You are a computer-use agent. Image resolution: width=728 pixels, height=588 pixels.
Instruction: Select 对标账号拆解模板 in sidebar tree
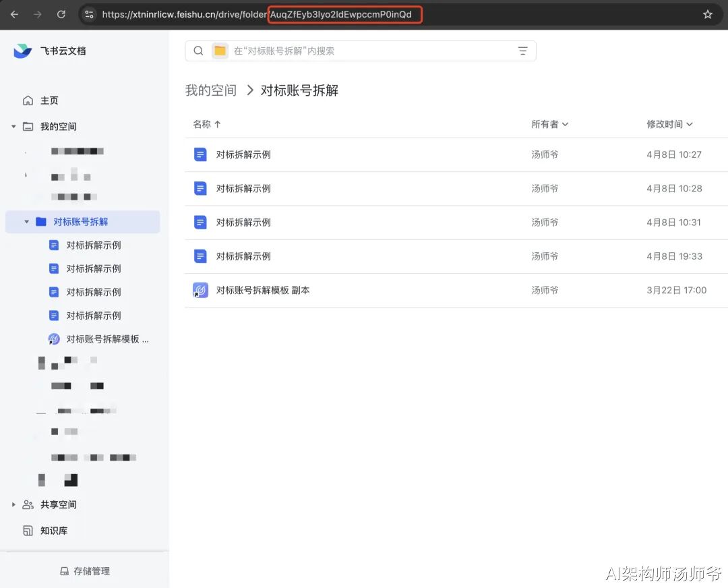tap(107, 339)
